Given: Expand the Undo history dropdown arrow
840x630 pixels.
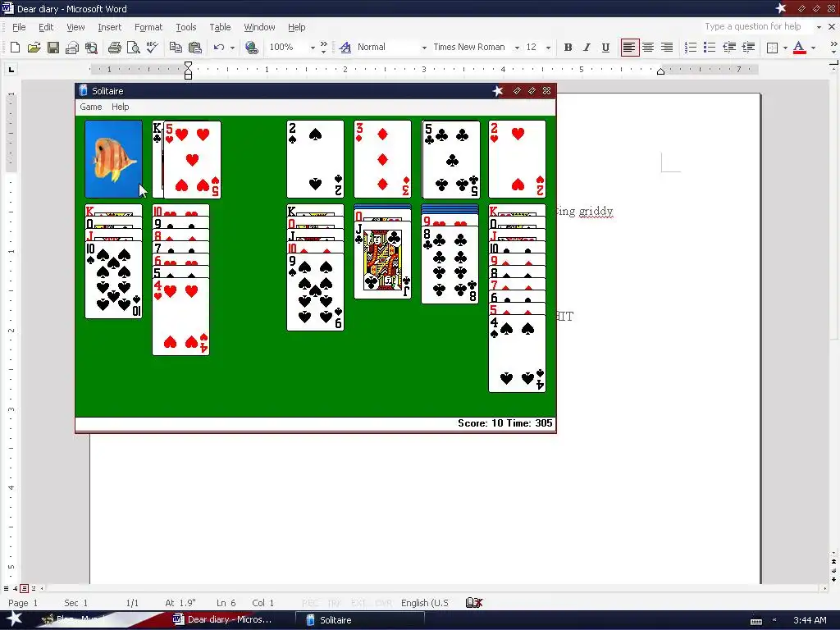Looking at the screenshot, I should pyautogui.click(x=232, y=48).
